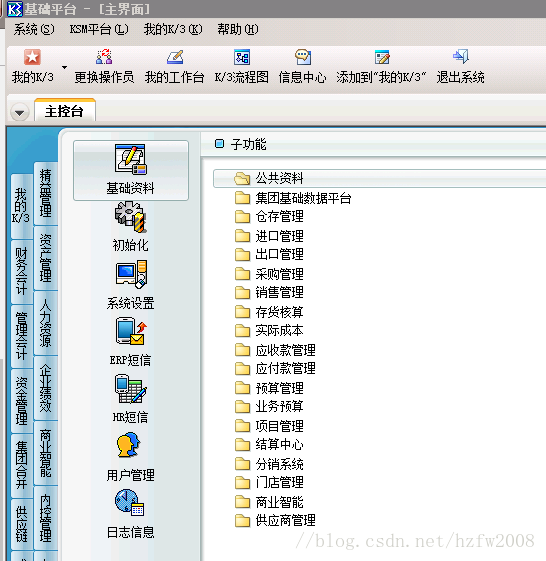This screenshot has width=546, height=561.
Task: Switch to the 管理会计 vertical tab
Action: click(21, 336)
